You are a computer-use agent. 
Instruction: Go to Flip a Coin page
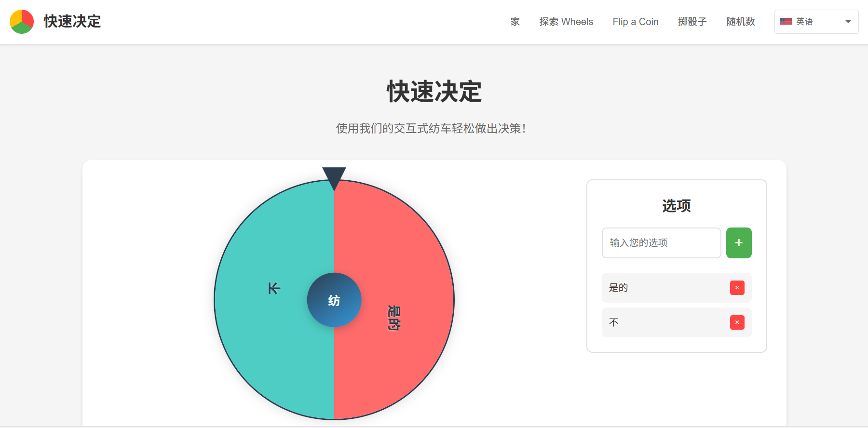click(636, 22)
